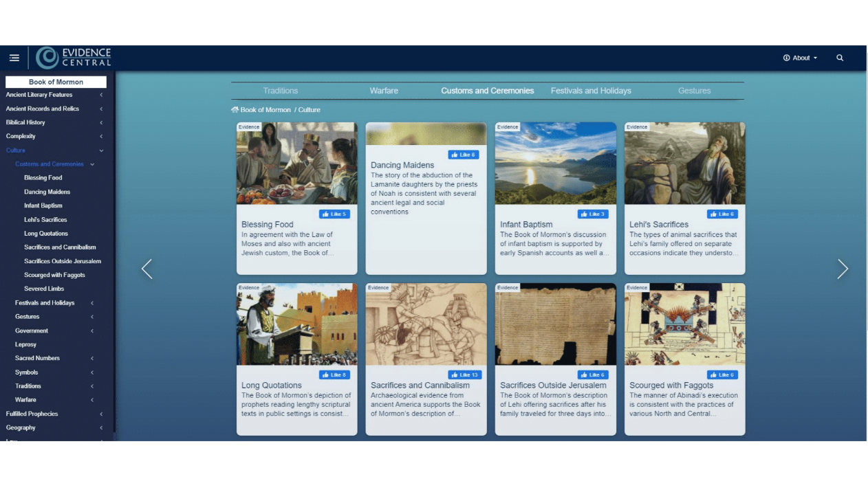868x479 pixels.
Task: Open Severed Limbs in the sidebar
Action: click(44, 289)
